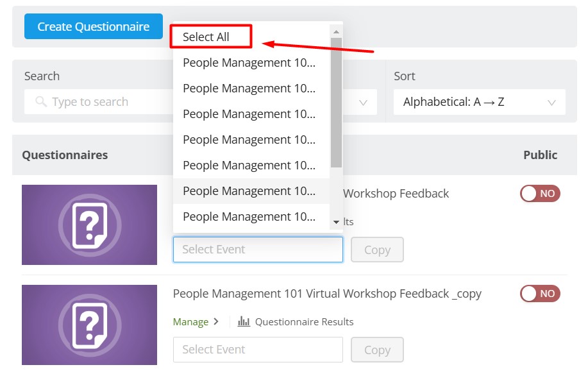Click dropdown list scroll up arrow
Viewport: 588px width, 383px height.
[x=337, y=32]
